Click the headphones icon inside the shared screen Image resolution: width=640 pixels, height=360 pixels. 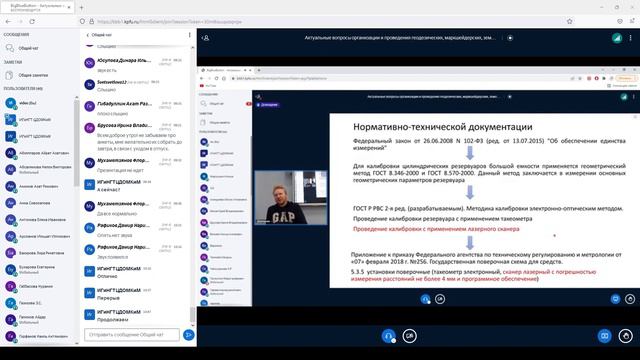tap(425, 299)
